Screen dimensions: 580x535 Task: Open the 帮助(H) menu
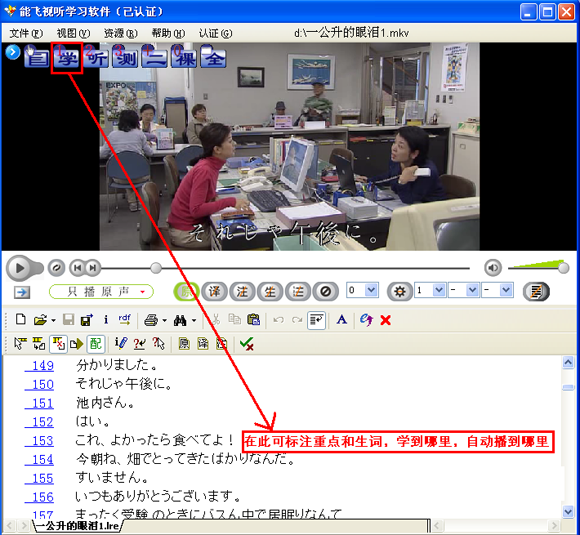[x=168, y=33]
